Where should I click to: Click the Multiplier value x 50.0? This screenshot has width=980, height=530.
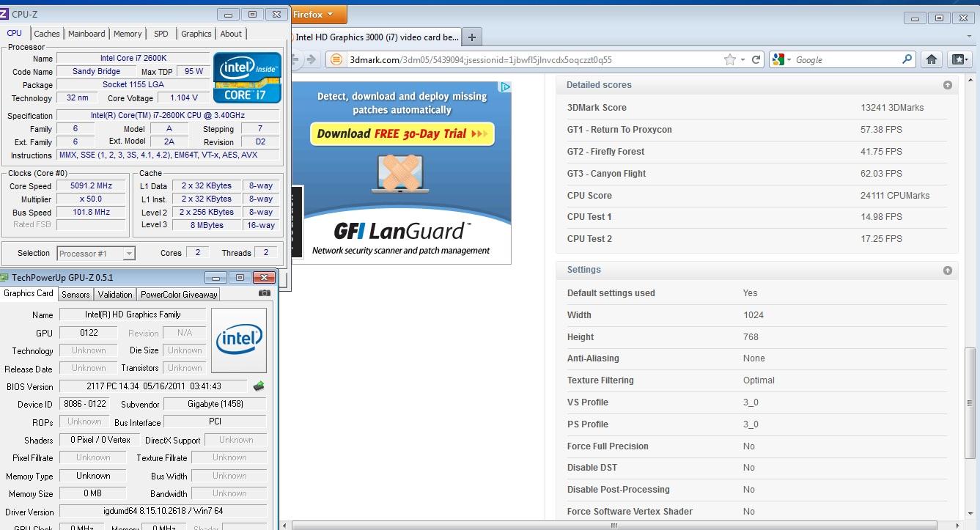click(92, 199)
